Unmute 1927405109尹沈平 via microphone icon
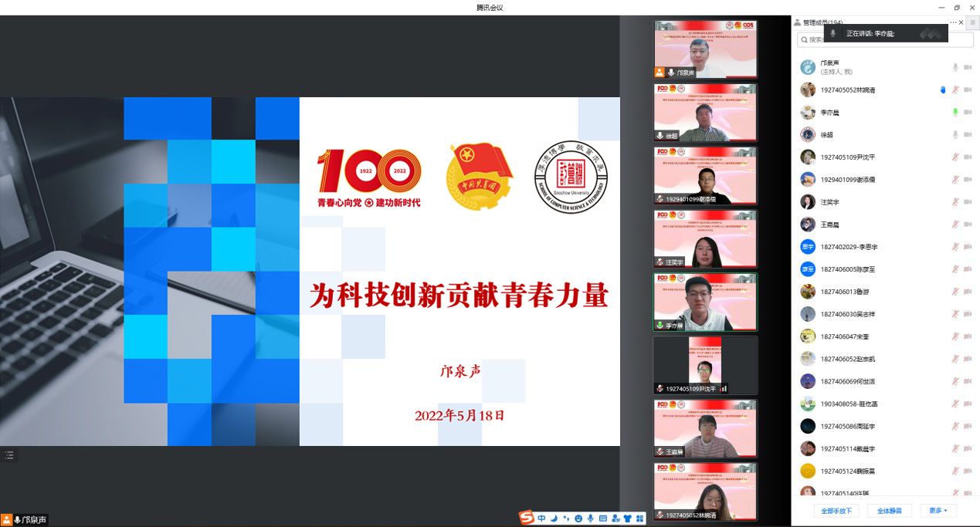Image resolution: width=980 pixels, height=527 pixels. [x=955, y=157]
